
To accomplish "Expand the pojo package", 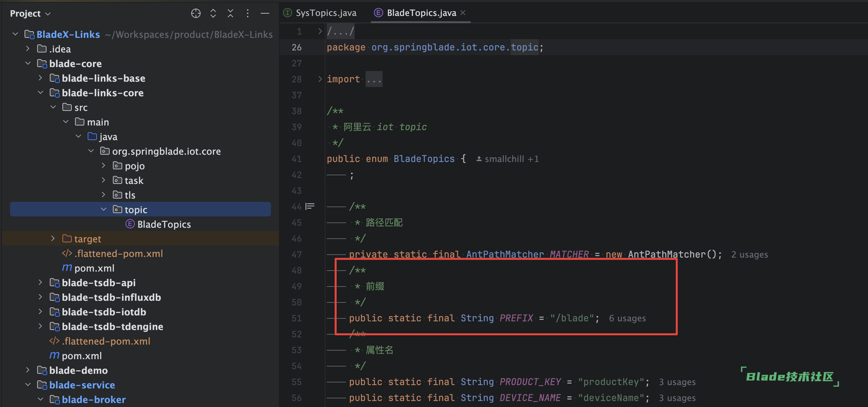I will click(104, 165).
